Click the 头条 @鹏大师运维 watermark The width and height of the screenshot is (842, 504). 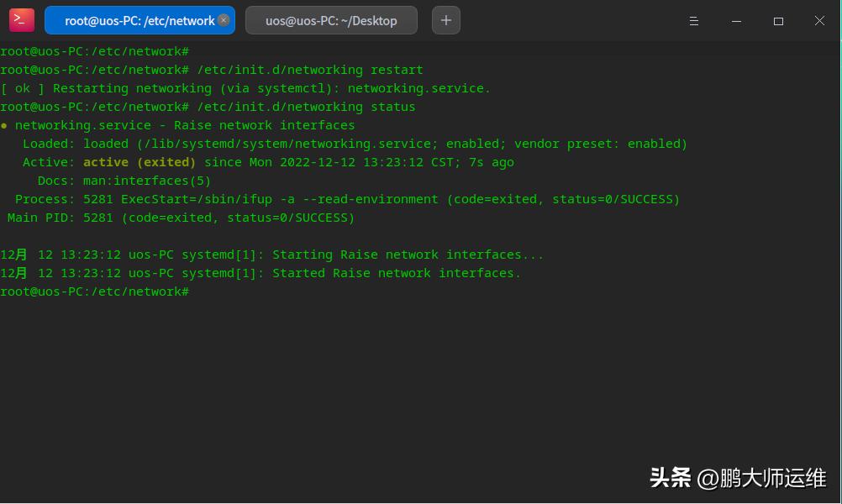[x=738, y=478]
